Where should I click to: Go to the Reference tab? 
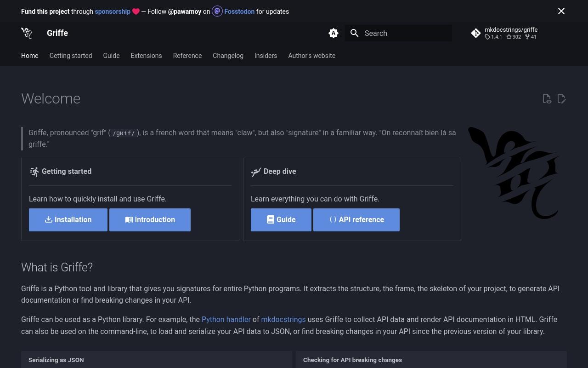[x=187, y=56]
